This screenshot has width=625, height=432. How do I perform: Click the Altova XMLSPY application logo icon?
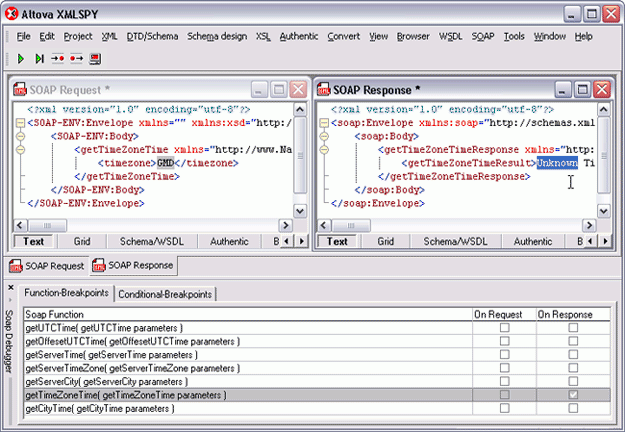click(x=12, y=14)
